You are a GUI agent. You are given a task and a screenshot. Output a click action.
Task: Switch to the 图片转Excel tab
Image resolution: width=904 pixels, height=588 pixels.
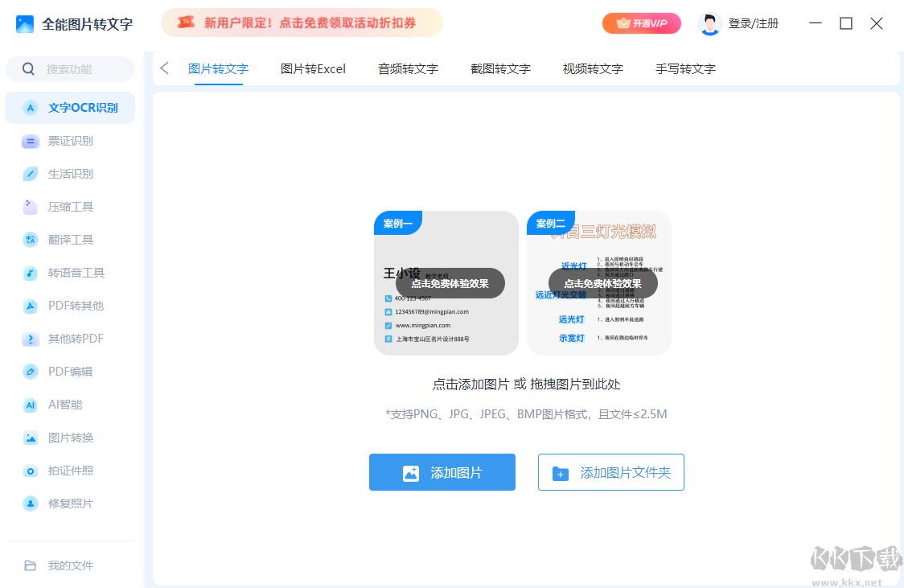coord(313,68)
